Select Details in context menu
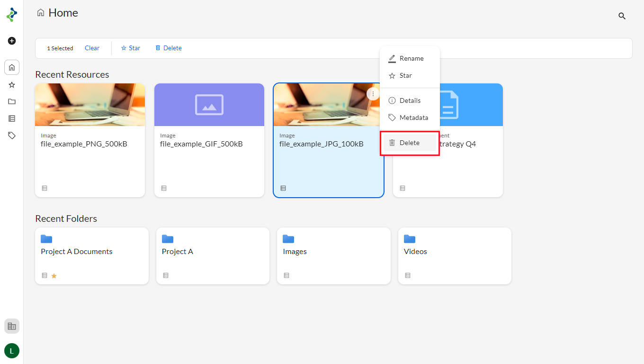Screen dimensions: 644x364 pyautogui.click(x=410, y=100)
